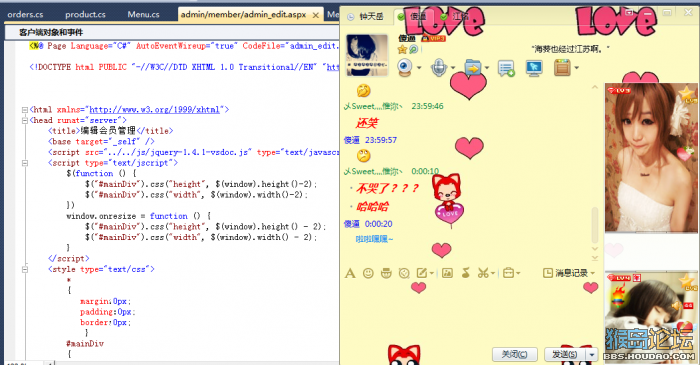Collapse the html element in code editor
This screenshot has height=365, width=700.
[25, 109]
